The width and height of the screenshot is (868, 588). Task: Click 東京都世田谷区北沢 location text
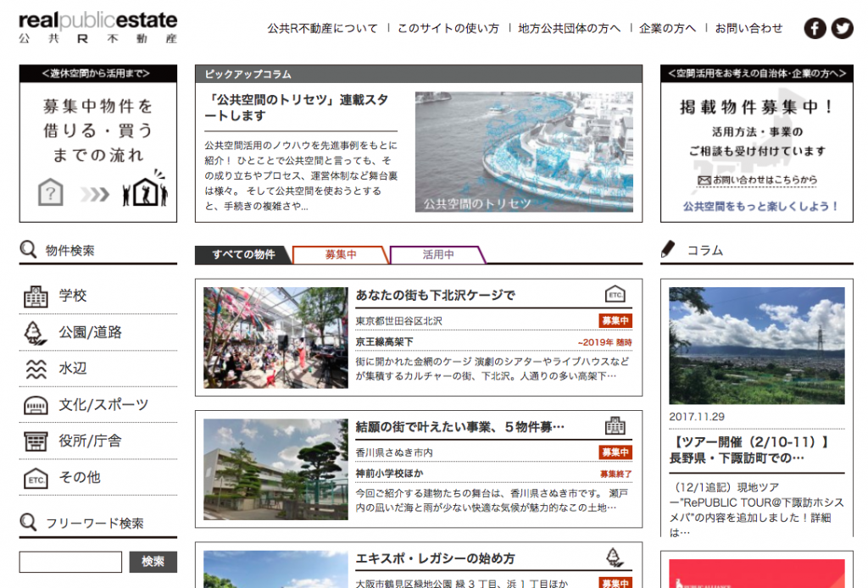398,321
